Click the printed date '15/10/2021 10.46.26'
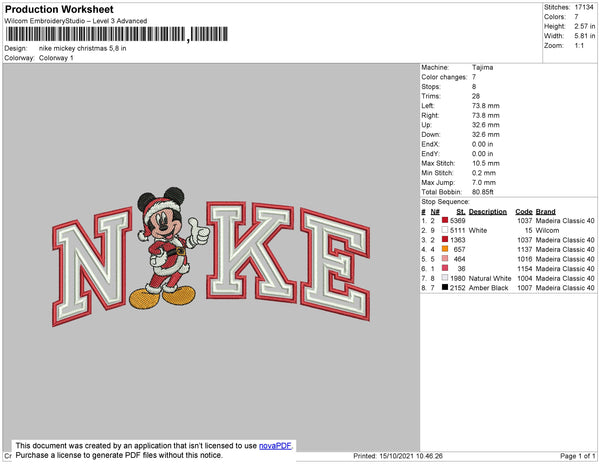Image resolution: width=600 pixels, height=464 pixels. [x=411, y=456]
